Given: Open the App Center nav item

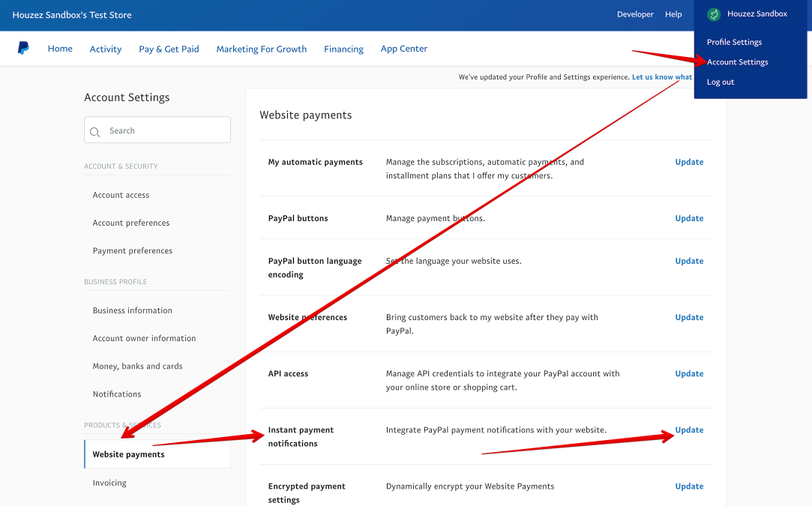Looking at the screenshot, I should tap(404, 48).
